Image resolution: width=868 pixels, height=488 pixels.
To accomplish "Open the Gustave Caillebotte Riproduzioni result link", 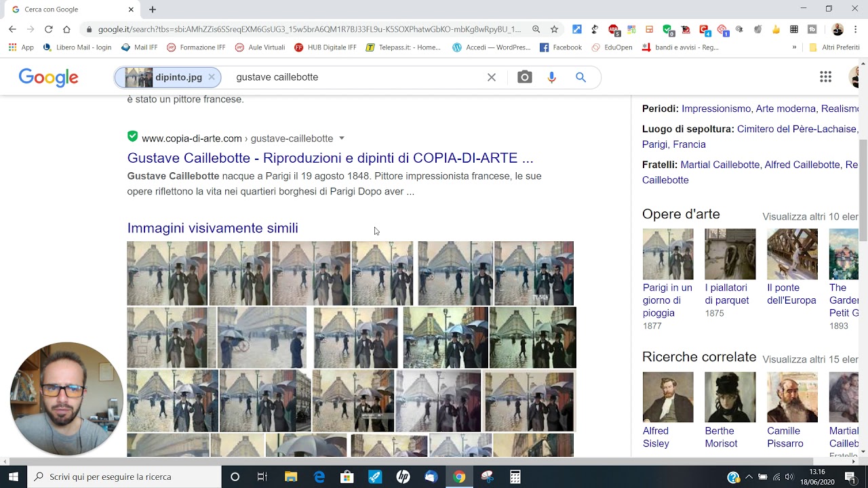I will point(330,158).
